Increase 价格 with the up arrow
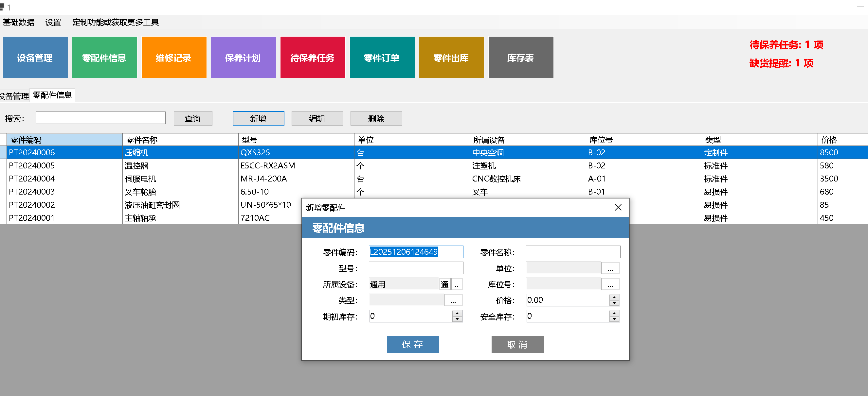The height and width of the screenshot is (396, 868). [614, 297]
